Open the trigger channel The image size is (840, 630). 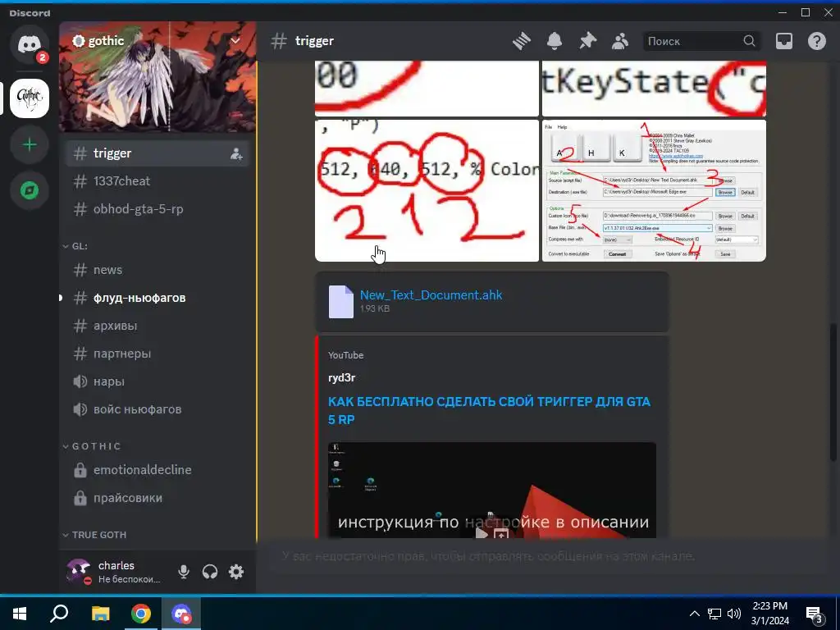coord(157,153)
